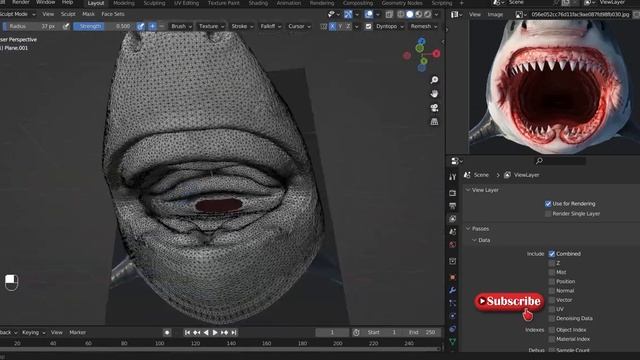Switch to the Layout workspace tab
The height and width of the screenshot is (360, 640).
96,3
